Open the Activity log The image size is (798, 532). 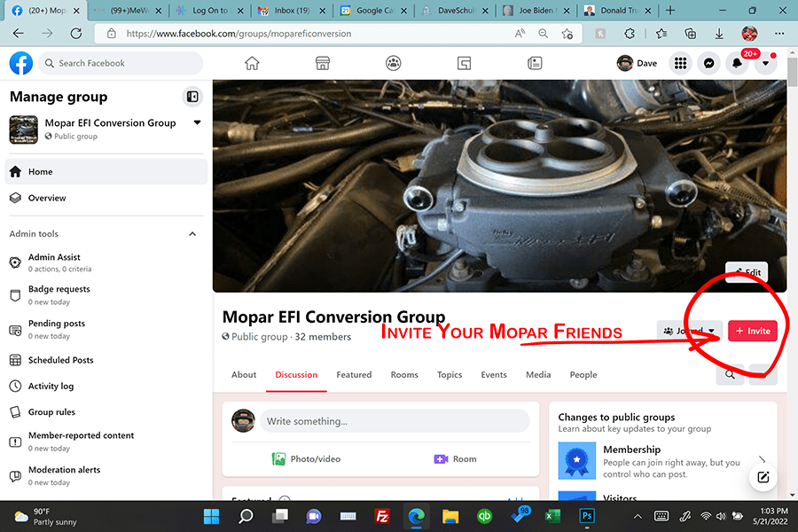pos(106,386)
